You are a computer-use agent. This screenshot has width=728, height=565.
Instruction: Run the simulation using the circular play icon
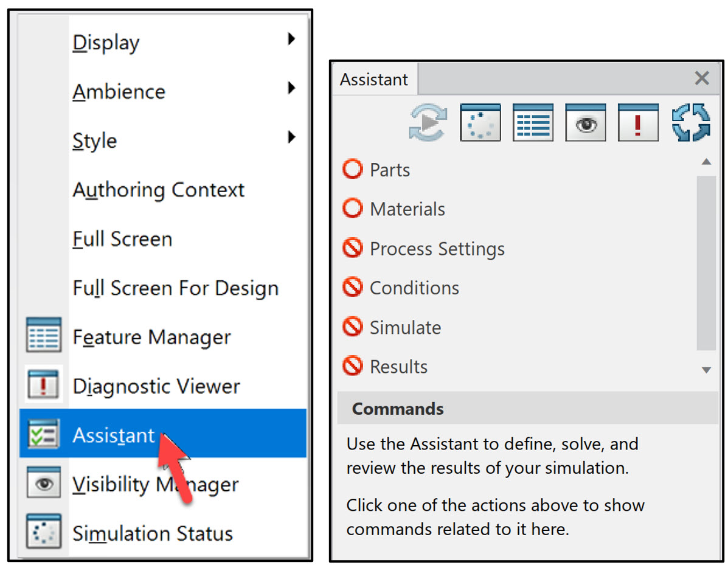click(x=428, y=122)
